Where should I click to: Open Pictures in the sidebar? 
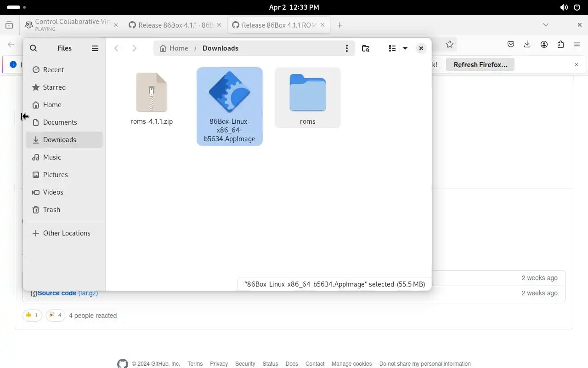click(64, 175)
